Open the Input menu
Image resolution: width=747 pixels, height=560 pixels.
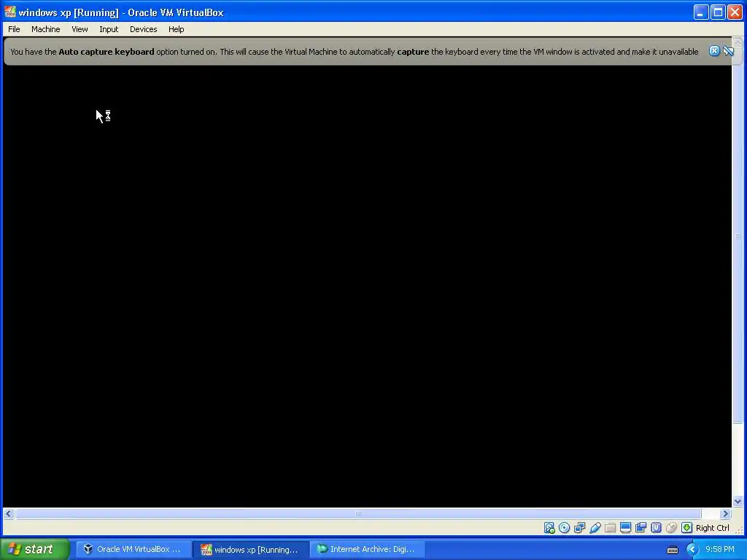coord(109,29)
